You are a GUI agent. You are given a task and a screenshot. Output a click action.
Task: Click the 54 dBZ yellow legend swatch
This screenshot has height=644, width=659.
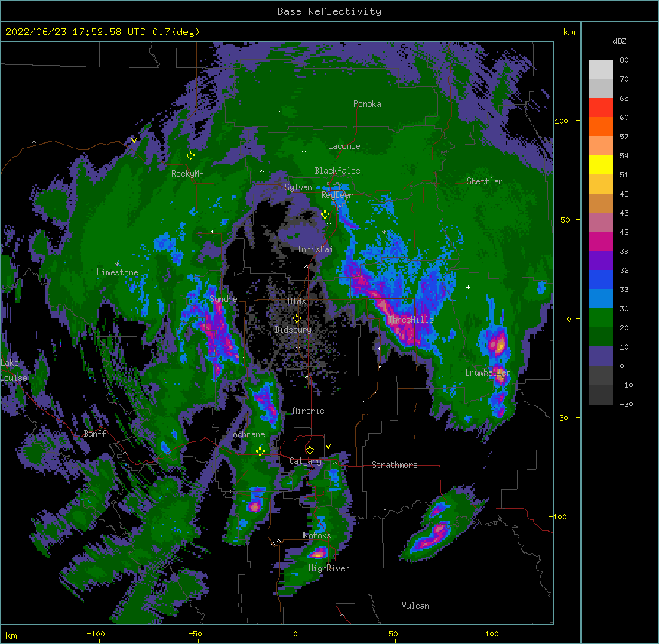(601, 164)
